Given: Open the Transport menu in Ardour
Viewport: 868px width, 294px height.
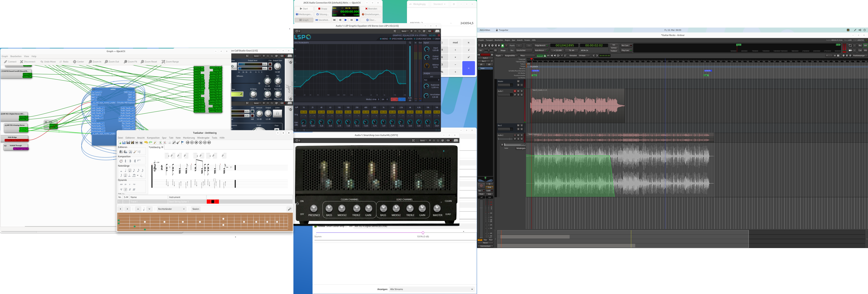Looking at the screenshot, I should click(489, 40).
